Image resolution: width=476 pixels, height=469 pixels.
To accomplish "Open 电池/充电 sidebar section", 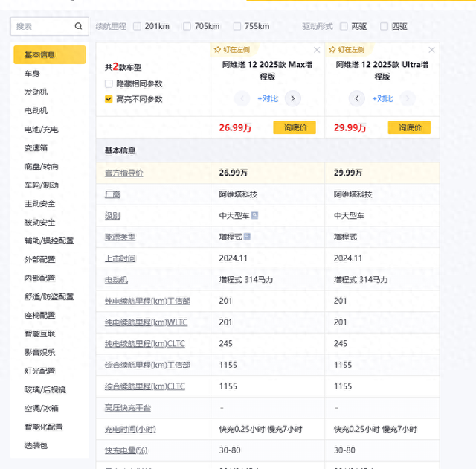I will [42, 129].
